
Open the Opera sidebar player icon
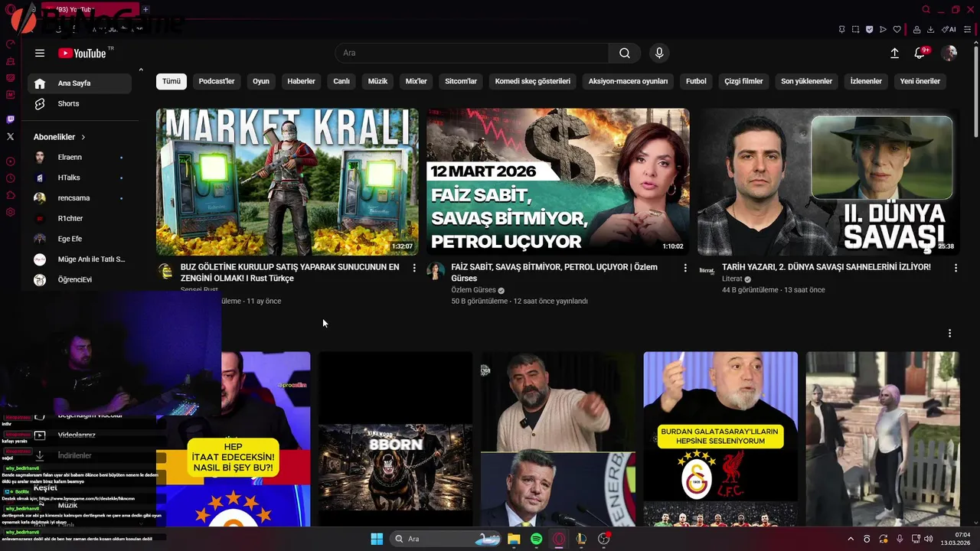[x=10, y=161]
